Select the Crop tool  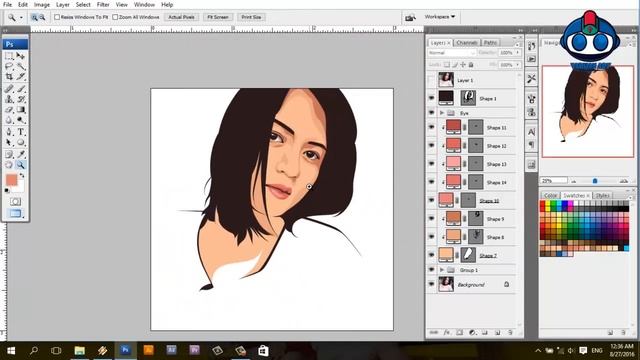pos(9,76)
